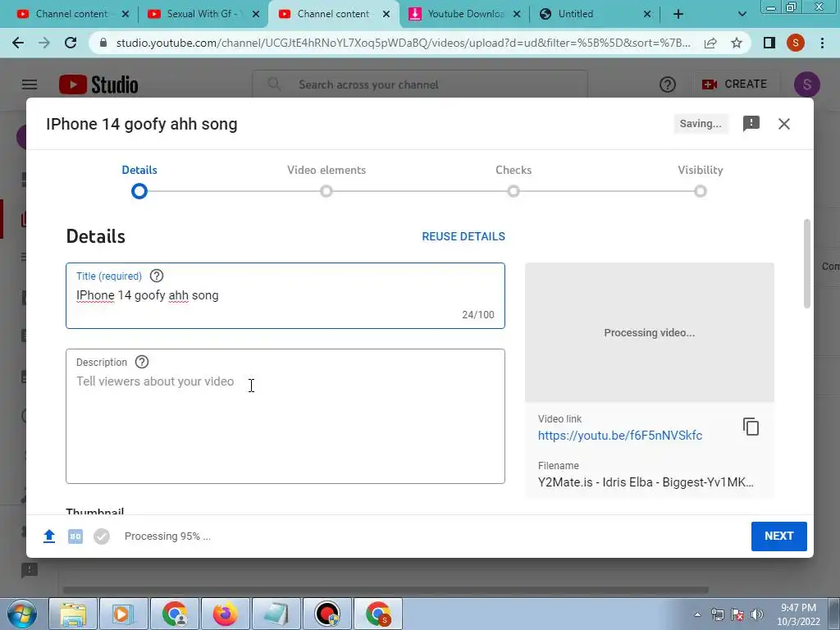Click the CREATE button
Screen dimensions: 840x630
coord(734,84)
